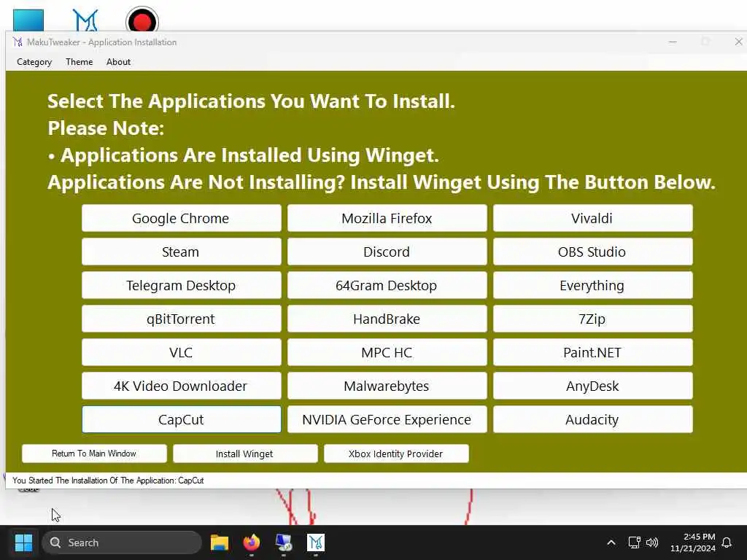
Task: Click the CapCut button
Action: [x=182, y=419]
